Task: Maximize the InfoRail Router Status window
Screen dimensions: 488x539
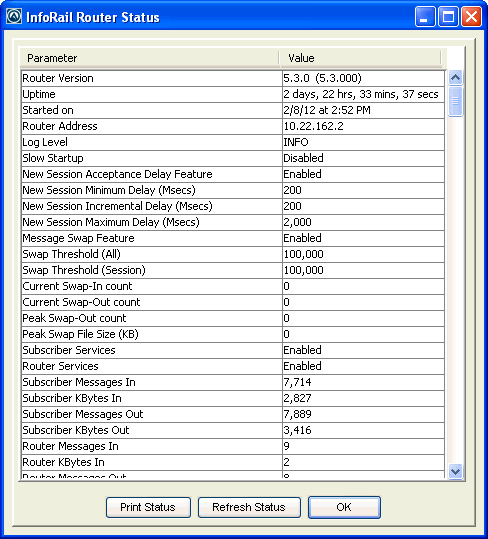Action: pyautogui.click(x=448, y=16)
